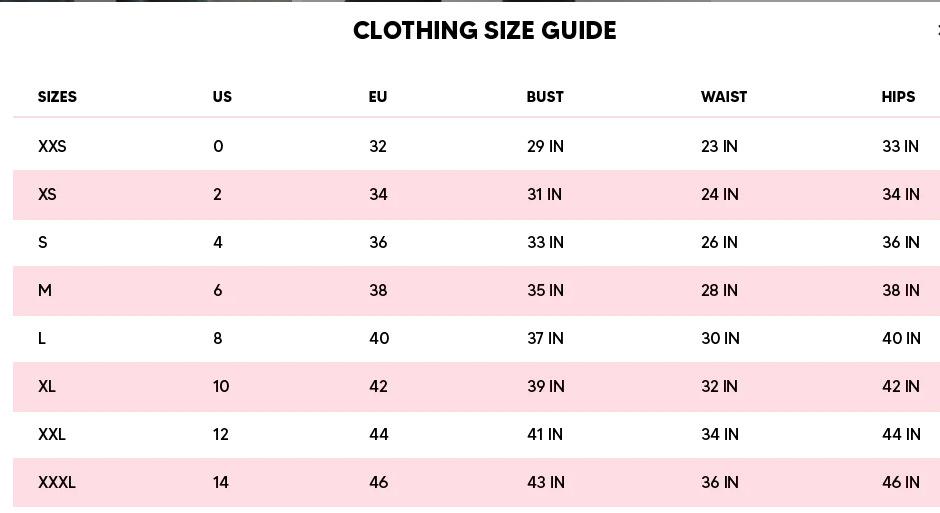Screen dimensions: 940x513
Task: Click the 46 IN hips measurement cell
Action: 900,482
